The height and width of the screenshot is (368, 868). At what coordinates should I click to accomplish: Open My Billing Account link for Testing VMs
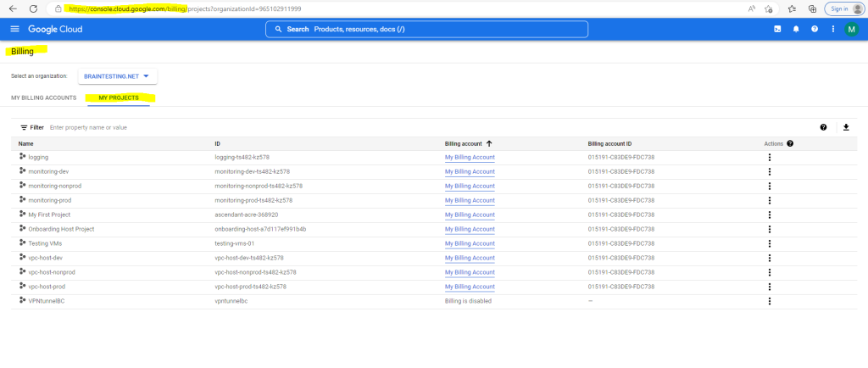(x=470, y=243)
